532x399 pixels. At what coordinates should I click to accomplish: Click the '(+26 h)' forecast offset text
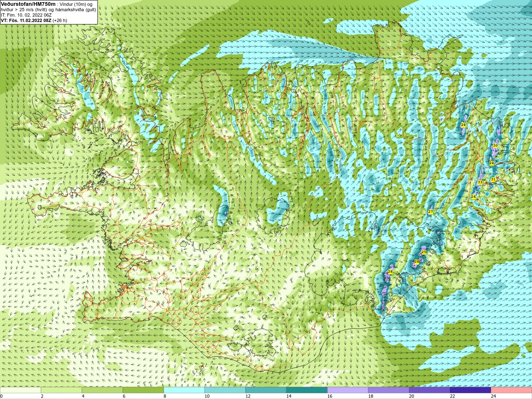(x=60, y=20)
